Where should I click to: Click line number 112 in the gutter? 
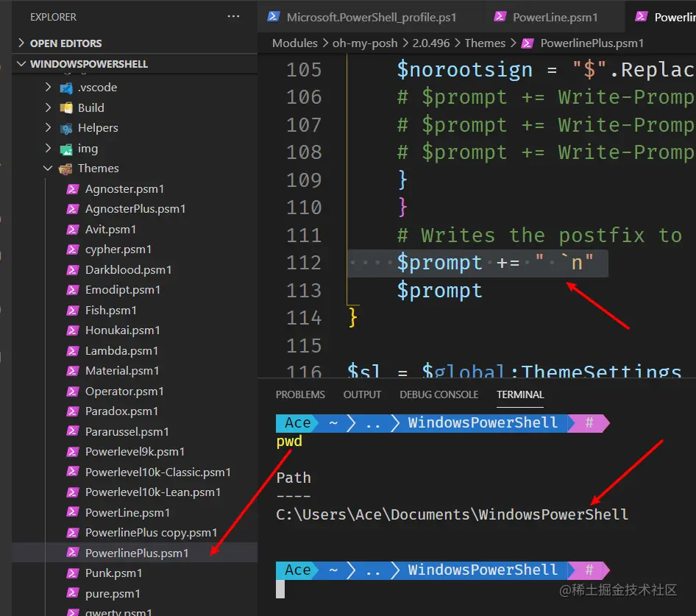click(x=304, y=263)
